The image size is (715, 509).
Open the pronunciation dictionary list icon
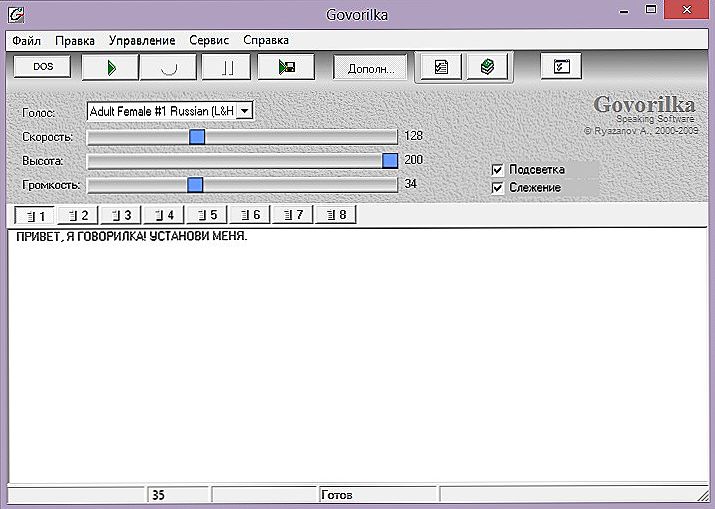[440, 67]
